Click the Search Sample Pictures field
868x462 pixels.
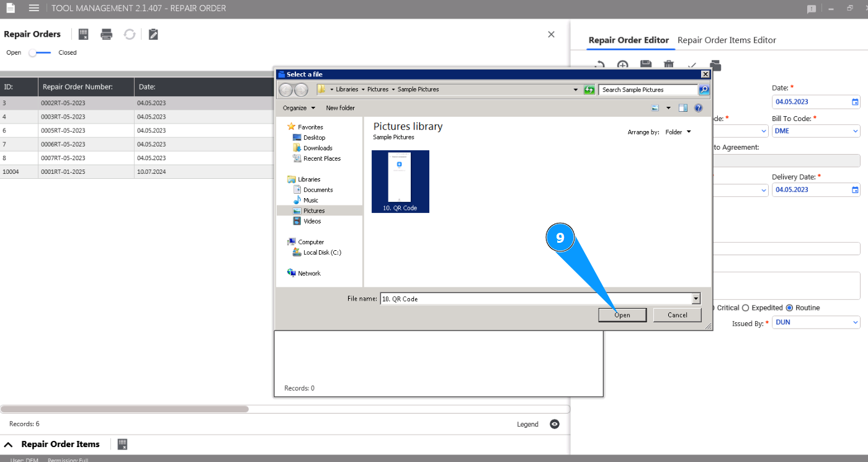[648, 89]
